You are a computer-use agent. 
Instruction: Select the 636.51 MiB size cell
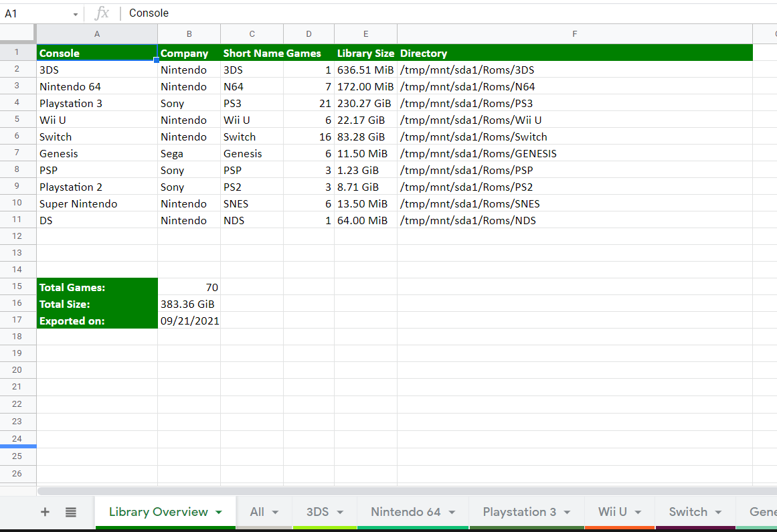point(365,70)
